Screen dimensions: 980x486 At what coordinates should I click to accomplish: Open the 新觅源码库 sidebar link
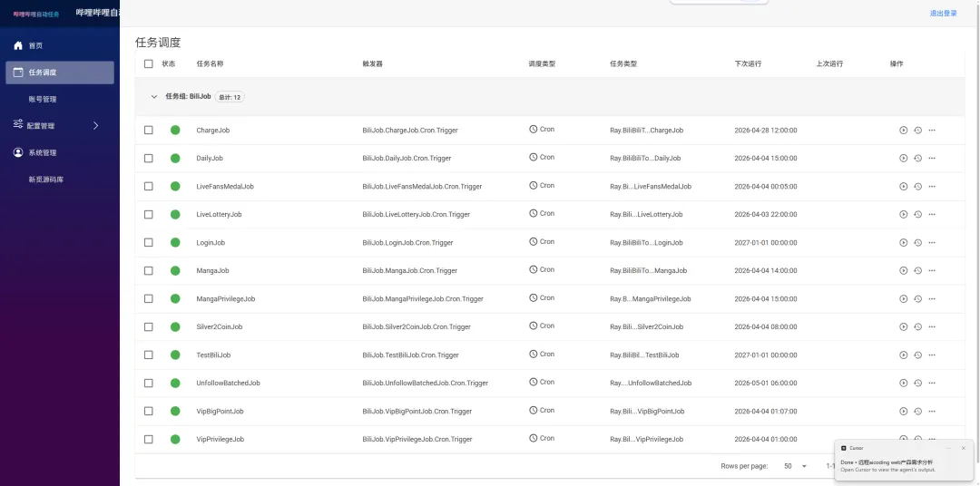pyautogui.click(x=46, y=180)
